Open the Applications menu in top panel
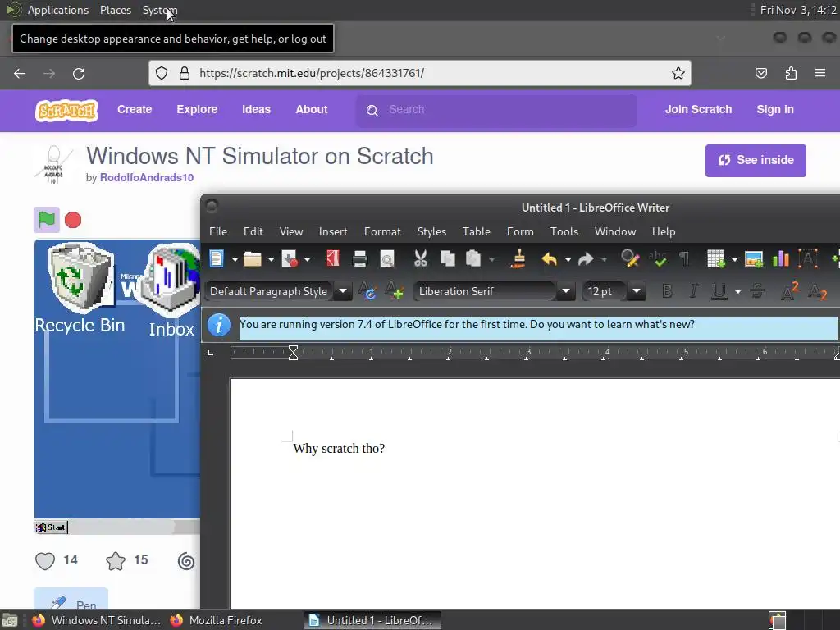The width and height of the screenshot is (840, 630). click(58, 10)
